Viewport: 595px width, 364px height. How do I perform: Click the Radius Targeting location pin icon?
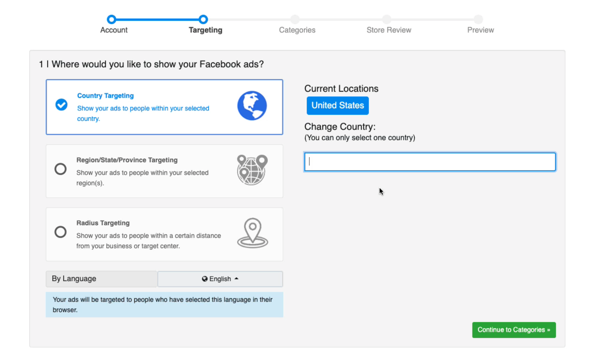[252, 233]
